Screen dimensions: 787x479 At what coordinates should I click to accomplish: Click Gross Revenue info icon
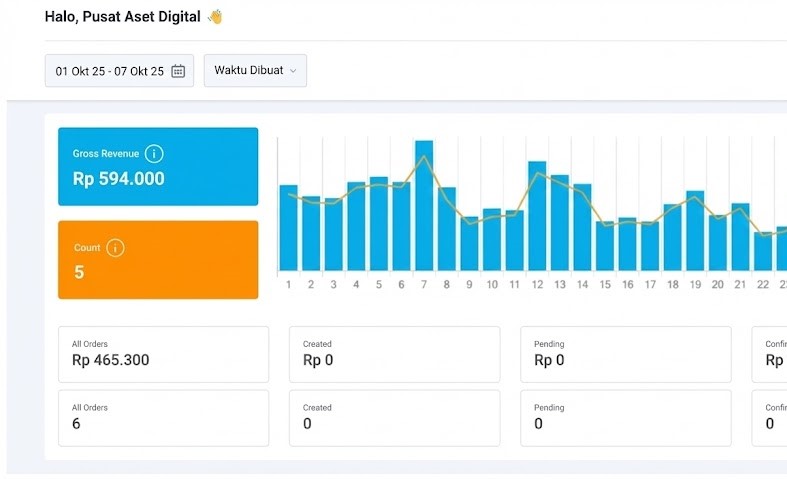[154, 154]
